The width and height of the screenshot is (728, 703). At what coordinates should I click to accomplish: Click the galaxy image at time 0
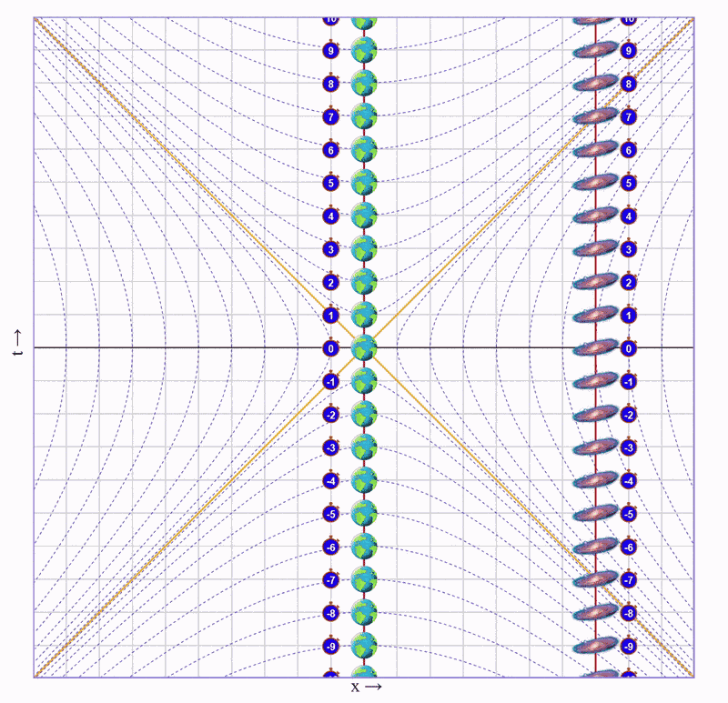(595, 348)
